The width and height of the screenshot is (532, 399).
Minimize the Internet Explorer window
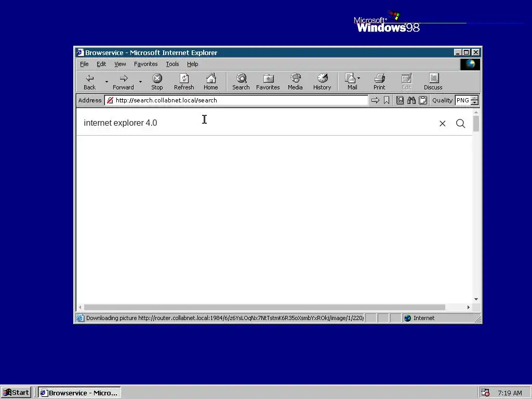pyautogui.click(x=458, y=52)
